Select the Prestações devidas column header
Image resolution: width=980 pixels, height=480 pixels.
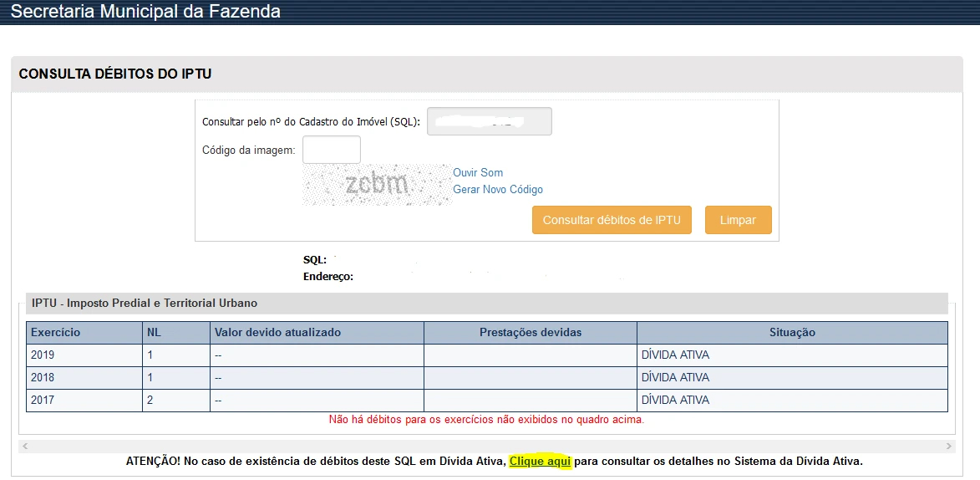(x=531, y=332)
